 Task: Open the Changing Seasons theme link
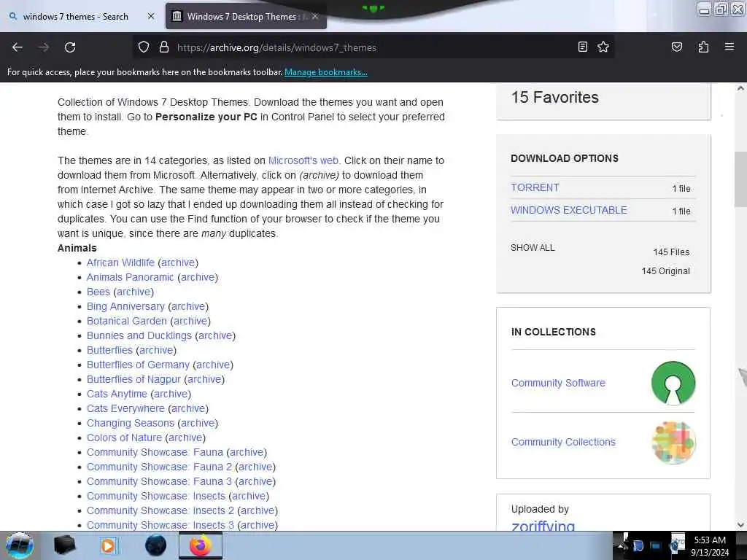point(131,424)
